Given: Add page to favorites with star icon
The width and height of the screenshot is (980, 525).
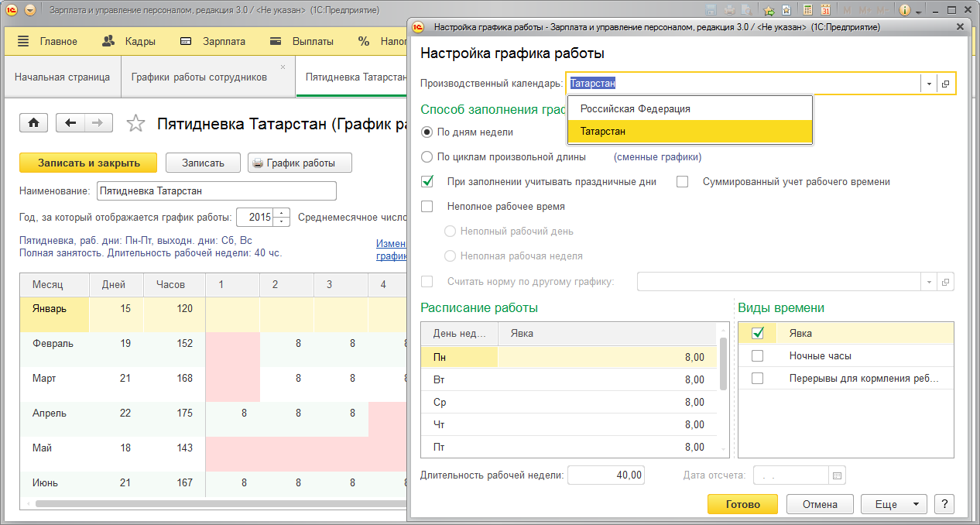Looking at the screenshot, I should pos(135,123).
